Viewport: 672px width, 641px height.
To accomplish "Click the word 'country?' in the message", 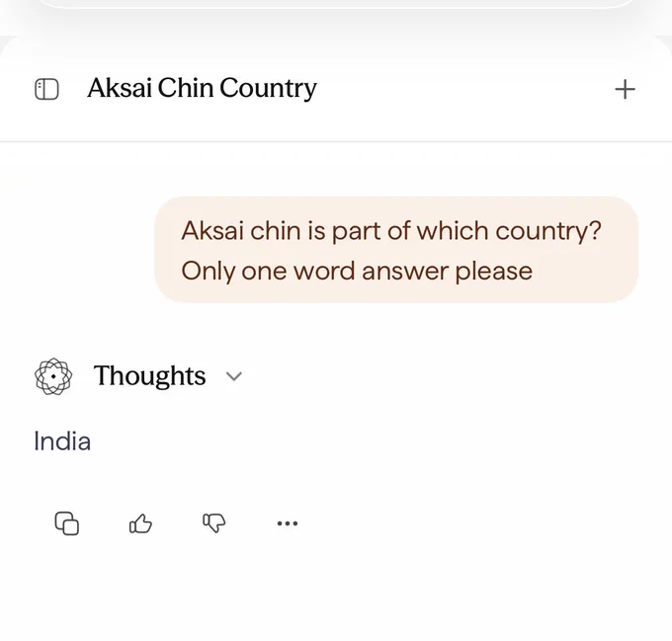I will 548,232.
